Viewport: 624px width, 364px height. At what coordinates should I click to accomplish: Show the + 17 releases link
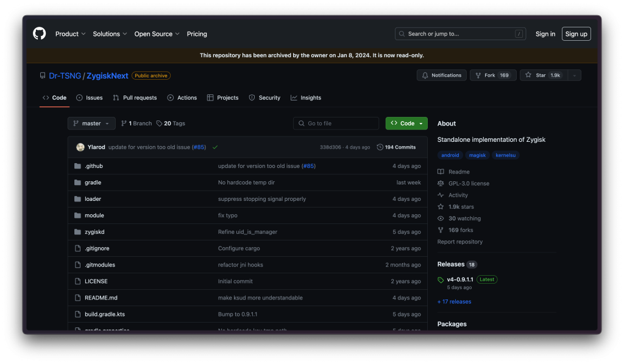click(x=454, y=302)
